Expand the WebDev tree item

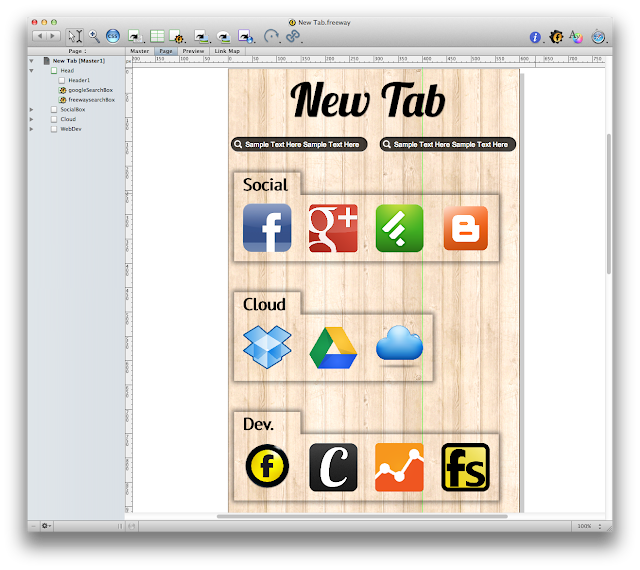[31, 129]
